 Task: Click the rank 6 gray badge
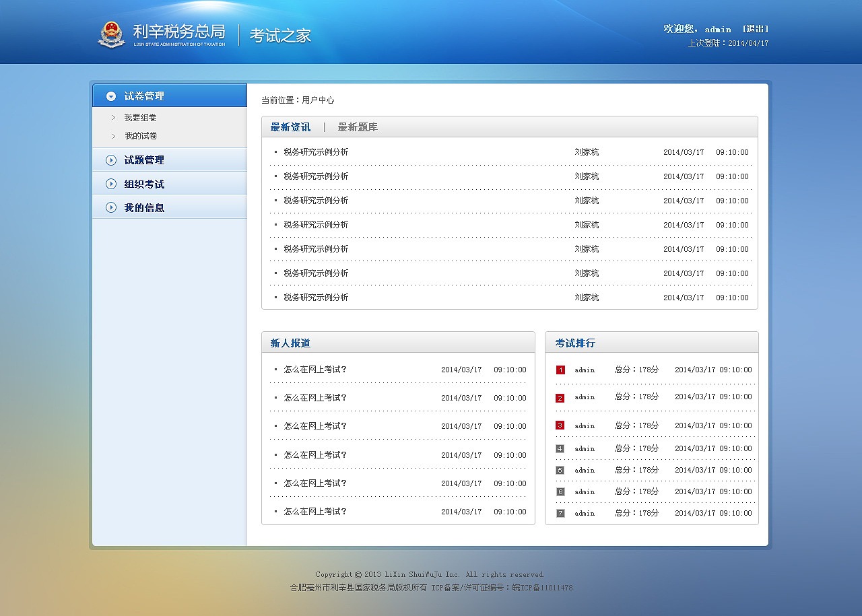coord(560,491)
